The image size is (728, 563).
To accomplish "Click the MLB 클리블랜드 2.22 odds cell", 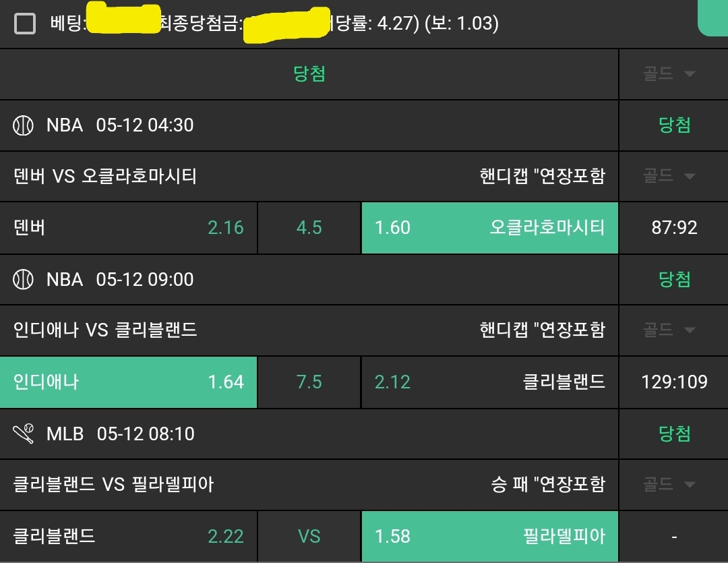I will pos(128,537).
